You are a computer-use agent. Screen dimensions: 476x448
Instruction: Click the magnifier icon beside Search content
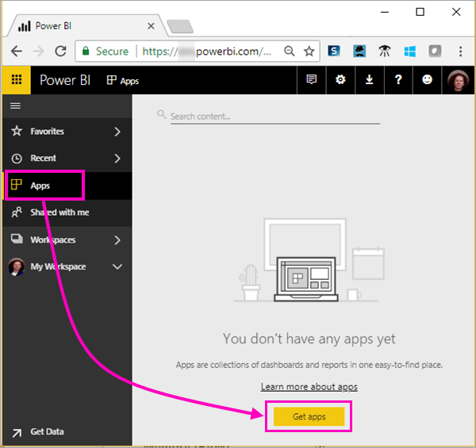point(162,115)
